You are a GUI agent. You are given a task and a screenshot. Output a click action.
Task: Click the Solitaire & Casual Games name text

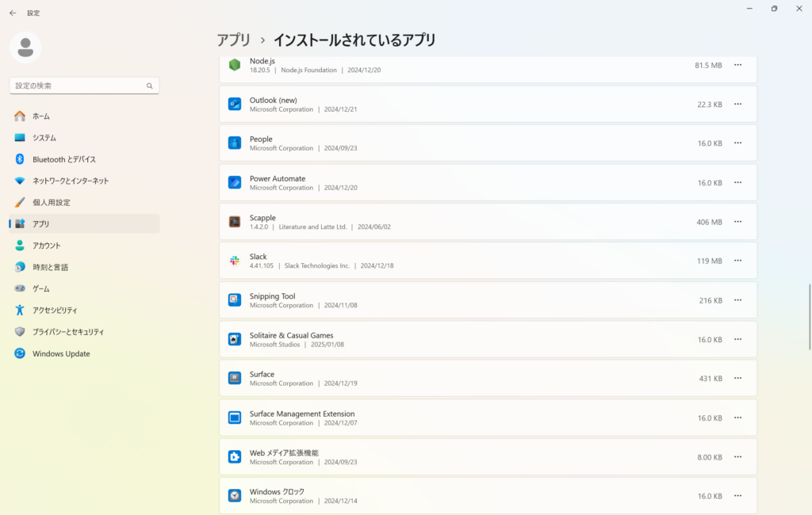tap(292, 335)
